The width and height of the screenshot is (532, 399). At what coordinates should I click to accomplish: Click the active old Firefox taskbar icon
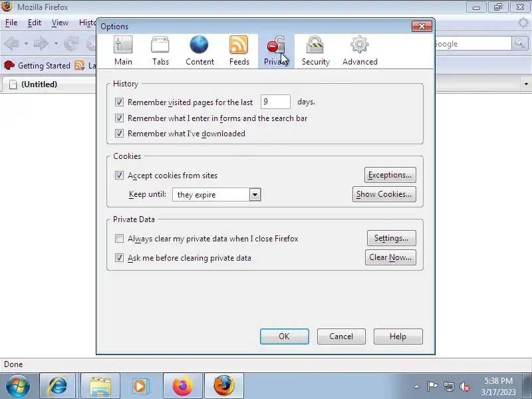(224, 386)
